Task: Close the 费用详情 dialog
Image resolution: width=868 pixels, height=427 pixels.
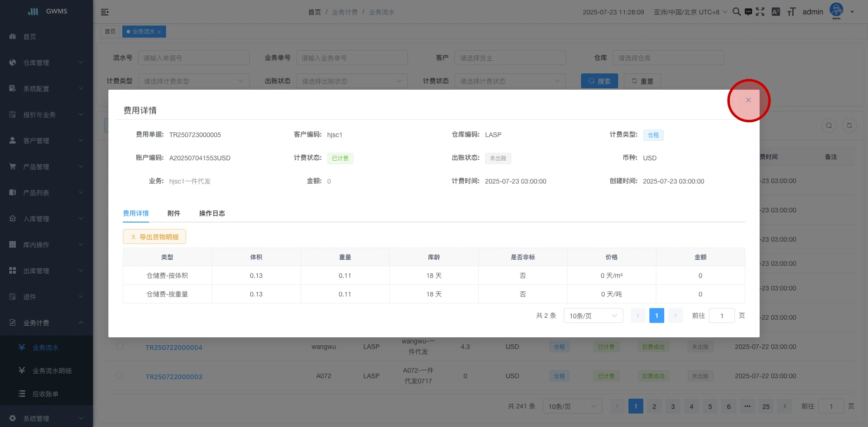Action: pyautogui.click(x=748, y=100)
